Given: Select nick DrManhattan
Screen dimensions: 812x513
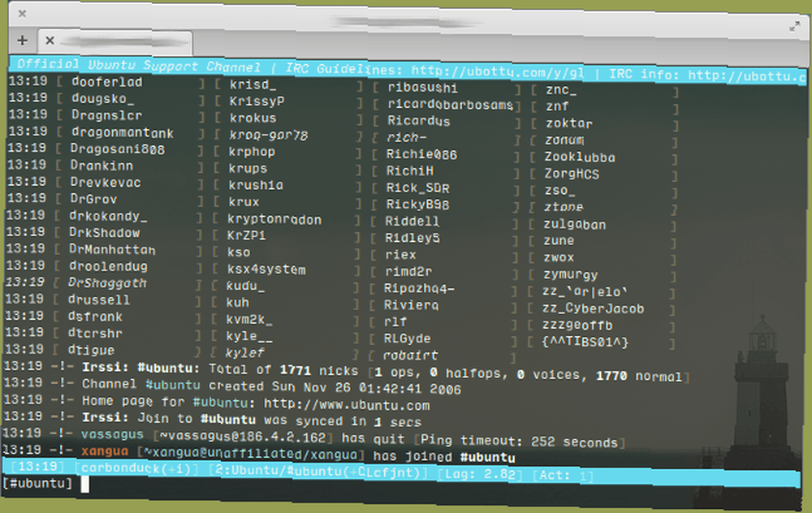Looking at the screenshot, I should coord(112,249).
